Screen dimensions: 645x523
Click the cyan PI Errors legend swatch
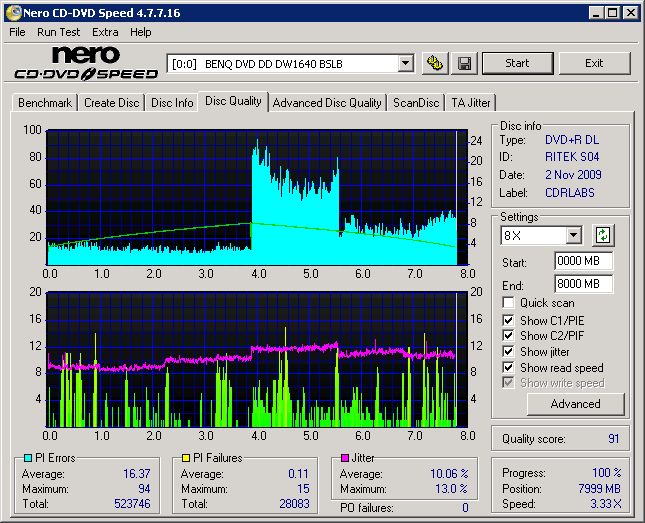[x=27, y=458]
